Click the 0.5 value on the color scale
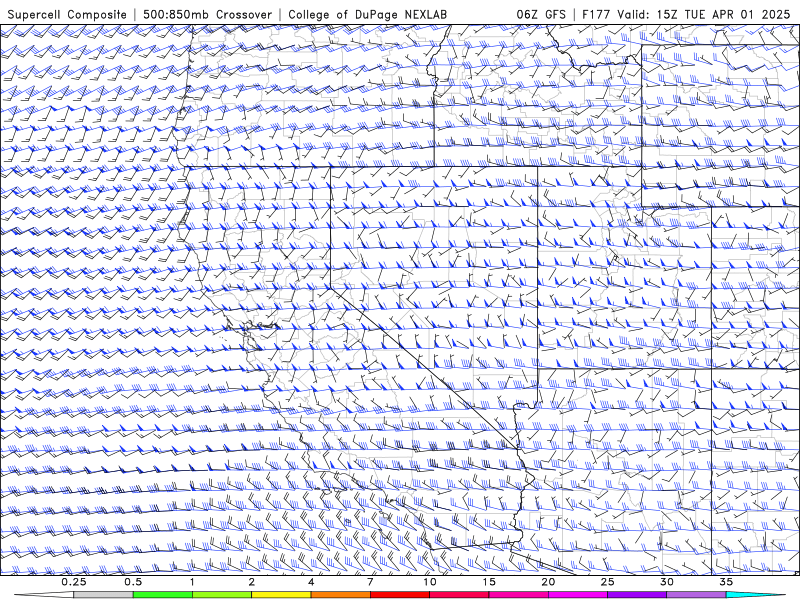Viewport: 800px width, 600px height. [x=133, y=582]
